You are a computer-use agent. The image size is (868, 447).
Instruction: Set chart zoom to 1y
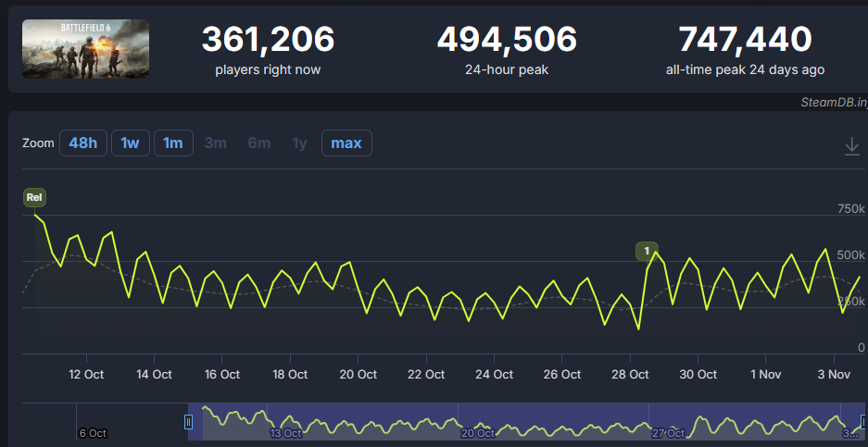tap(299, 143)
